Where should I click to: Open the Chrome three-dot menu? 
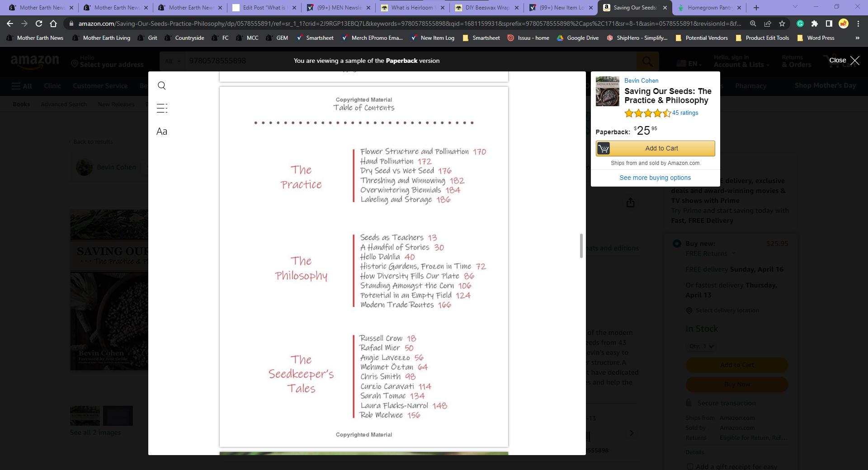pyautogui.click(x=858, y=23)
